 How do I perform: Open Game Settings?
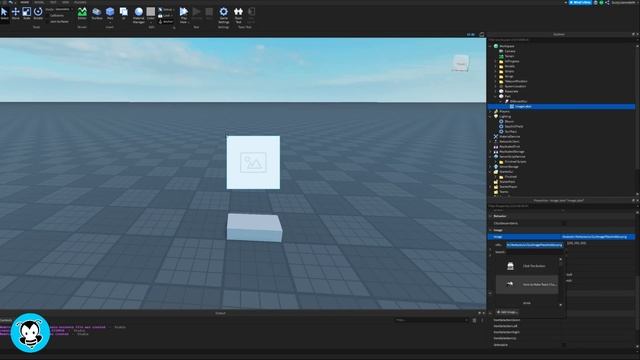224,15
